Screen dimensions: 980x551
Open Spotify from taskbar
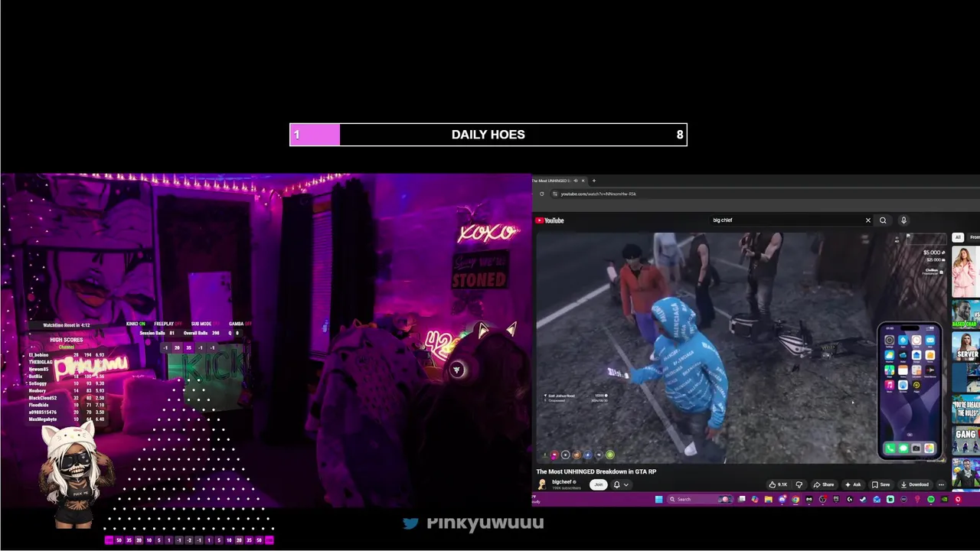coord(931,499)
